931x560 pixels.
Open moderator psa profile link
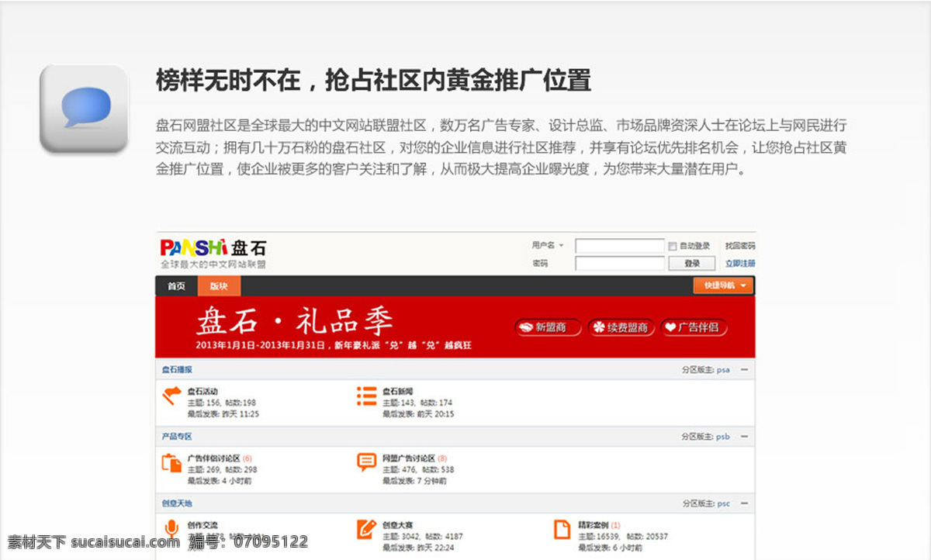[723, 370]
